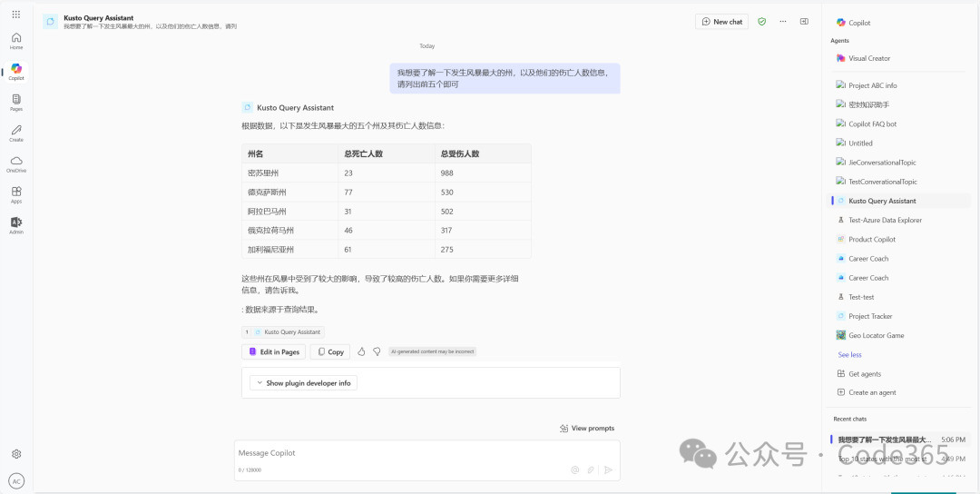The width and height of the screenshot is (980, 494).
Task: Open settings gear at bottom left
Action: coord(17,454)
